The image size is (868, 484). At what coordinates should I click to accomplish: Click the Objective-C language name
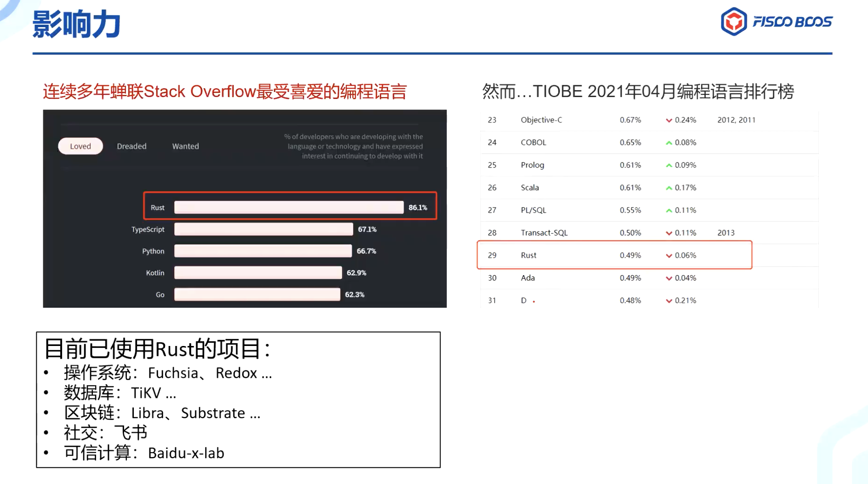(x=541, y=120)
